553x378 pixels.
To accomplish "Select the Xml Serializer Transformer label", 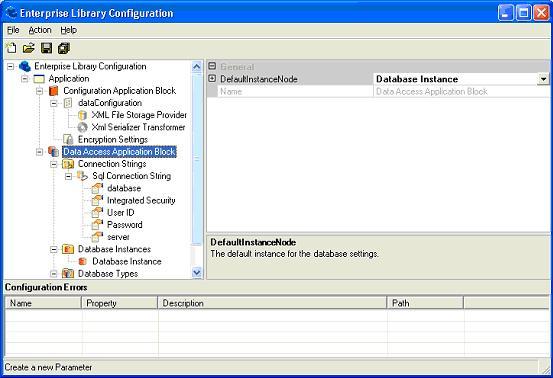I will (x=138, y=127).
